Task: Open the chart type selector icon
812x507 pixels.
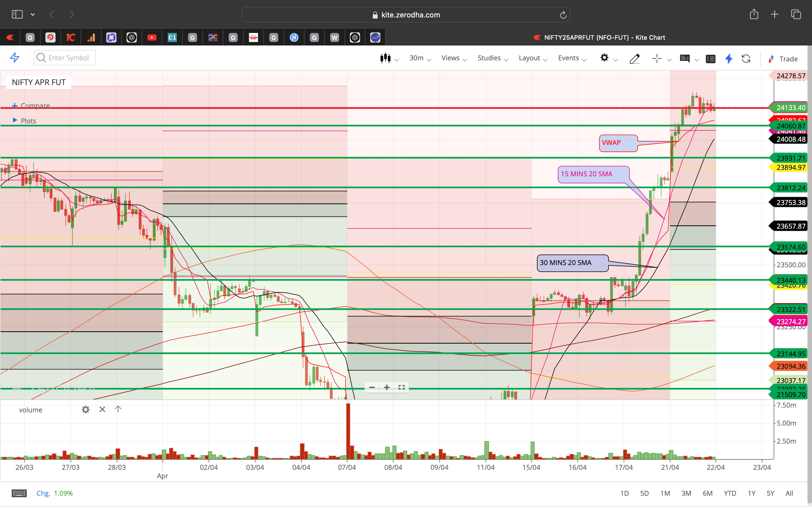Action: (x=386, y=58)
